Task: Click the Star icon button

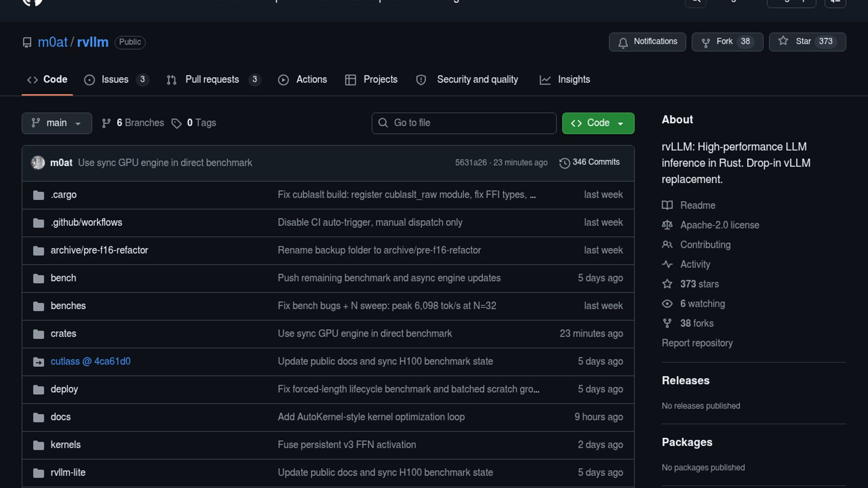Action: pos(783,41)
